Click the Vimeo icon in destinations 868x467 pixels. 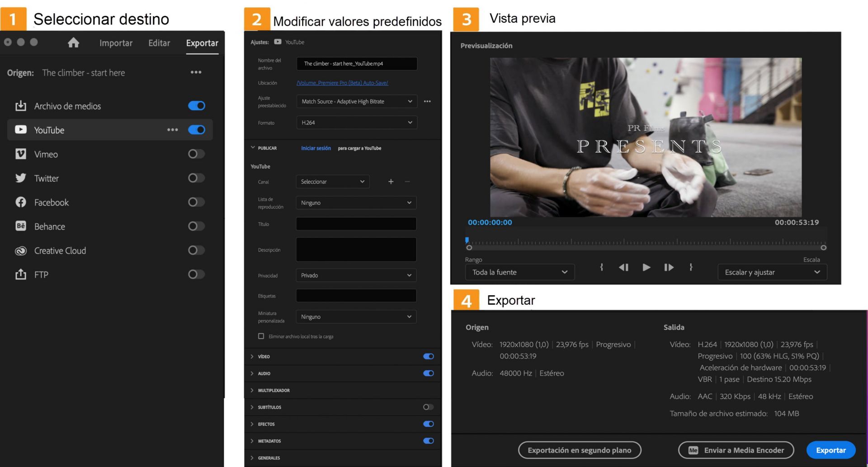(21, 154)
